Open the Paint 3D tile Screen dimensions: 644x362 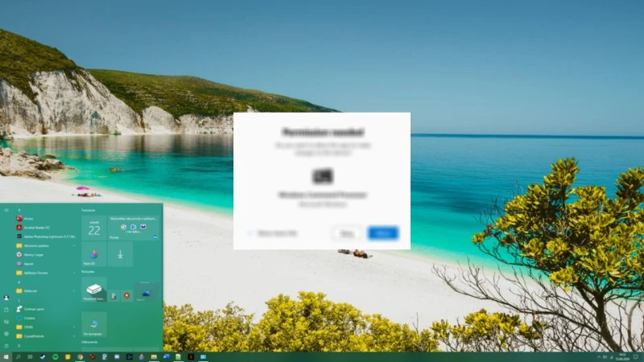click(94, 254)
